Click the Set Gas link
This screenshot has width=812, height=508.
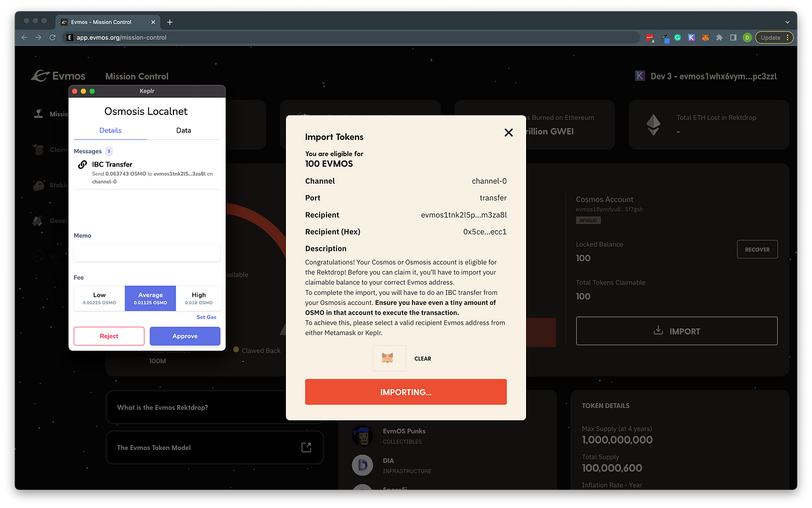206,317
